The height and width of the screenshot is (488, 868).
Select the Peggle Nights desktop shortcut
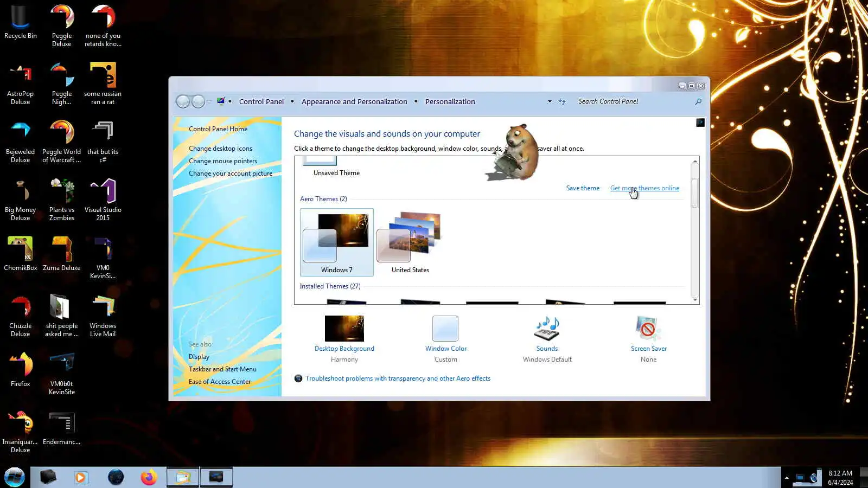coord(62,84)
